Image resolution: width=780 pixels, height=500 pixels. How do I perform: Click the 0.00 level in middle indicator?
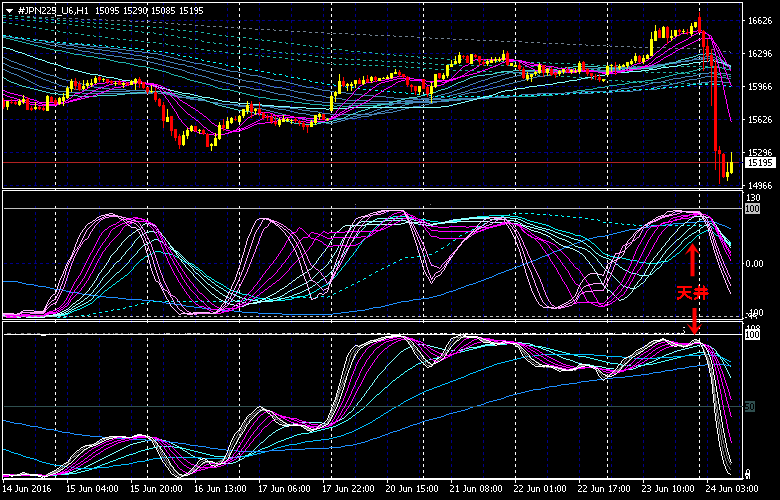coord(755,263)
